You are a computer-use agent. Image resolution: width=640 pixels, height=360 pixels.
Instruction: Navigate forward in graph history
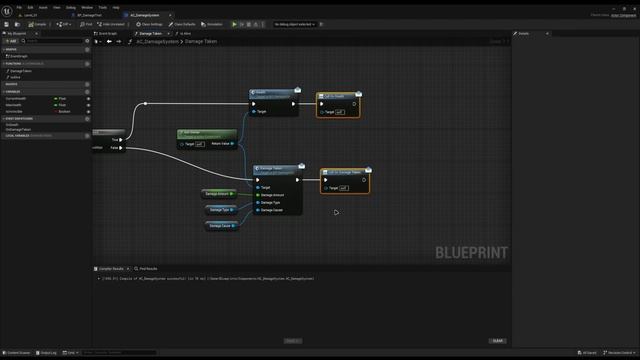[119, 41]
